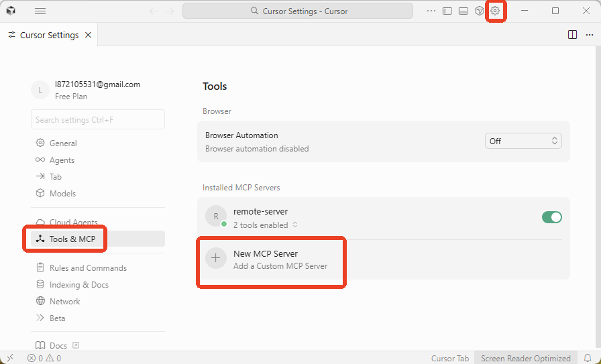This screenshot has height=364, width=601.
Task: Click the Cursor cube icon in the title bar
Action: [11, 11]
